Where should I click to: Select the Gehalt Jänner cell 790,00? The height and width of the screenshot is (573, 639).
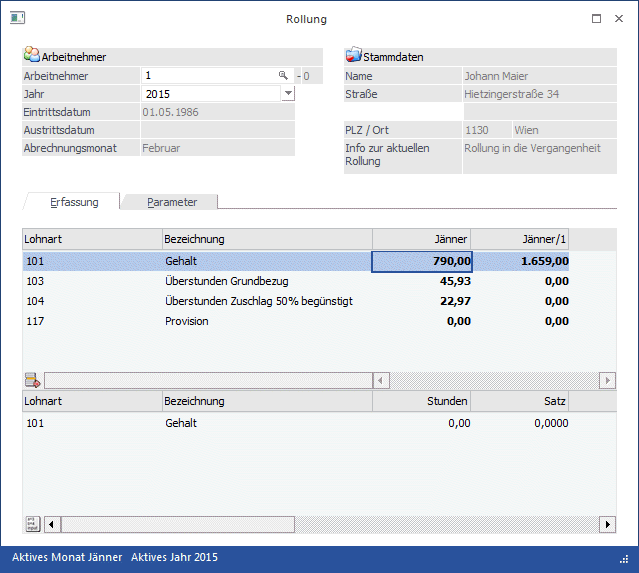[x=422, y=261]
